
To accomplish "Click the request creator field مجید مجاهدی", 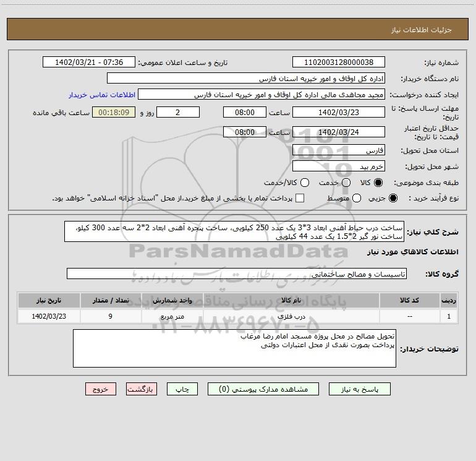I will (x=261, y=95).
